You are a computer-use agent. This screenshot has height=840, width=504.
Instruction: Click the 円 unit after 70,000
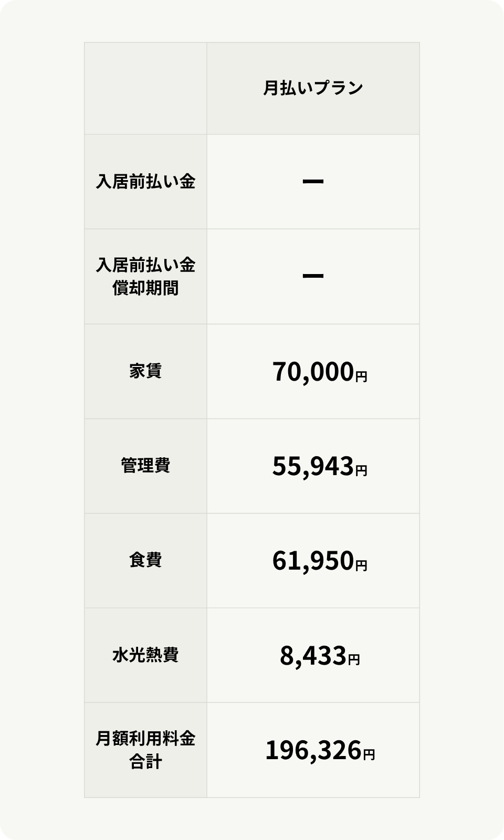(x=361, y=376)
